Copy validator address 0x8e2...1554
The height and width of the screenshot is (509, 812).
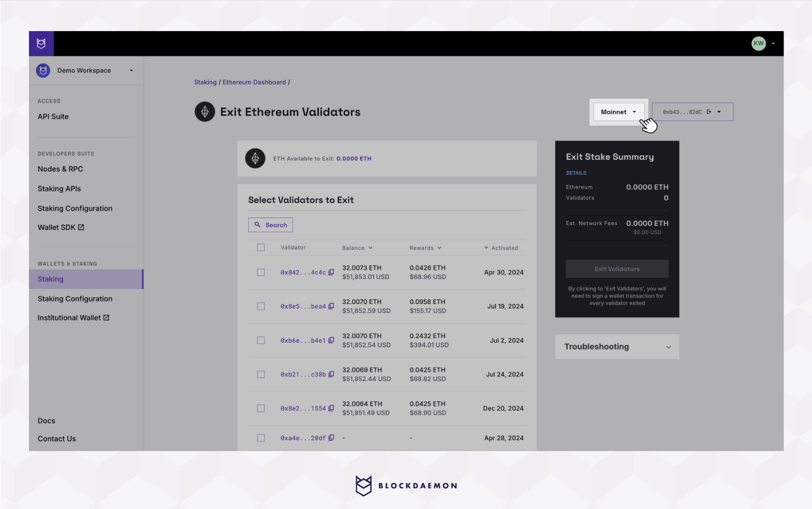pyautogui.click(x=331, y=408)
